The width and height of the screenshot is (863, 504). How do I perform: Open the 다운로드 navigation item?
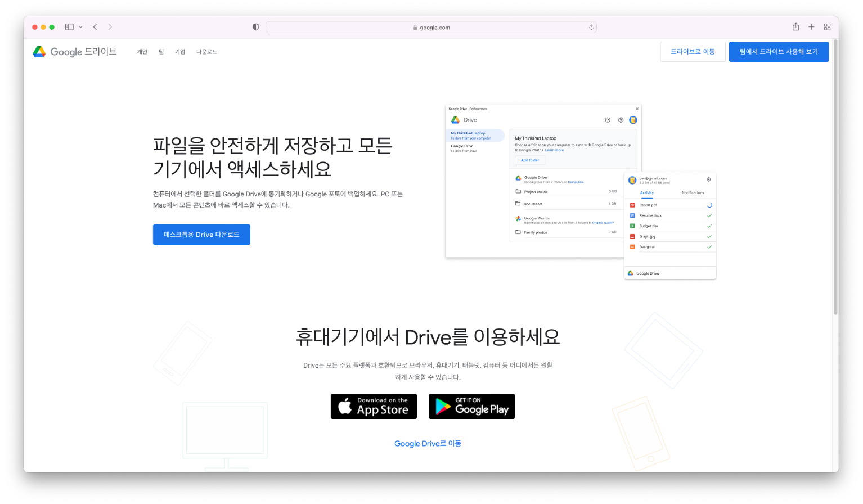coord(206,52)
